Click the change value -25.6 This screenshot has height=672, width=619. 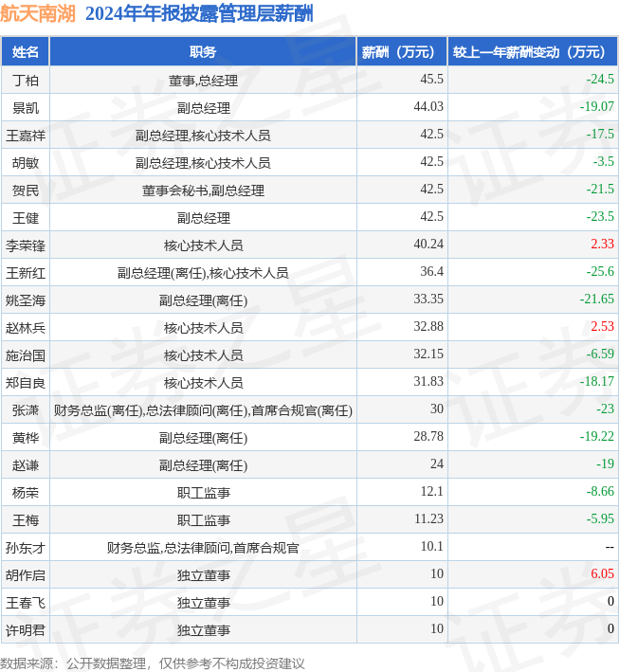pyautogui.click(x=600, y=271)
